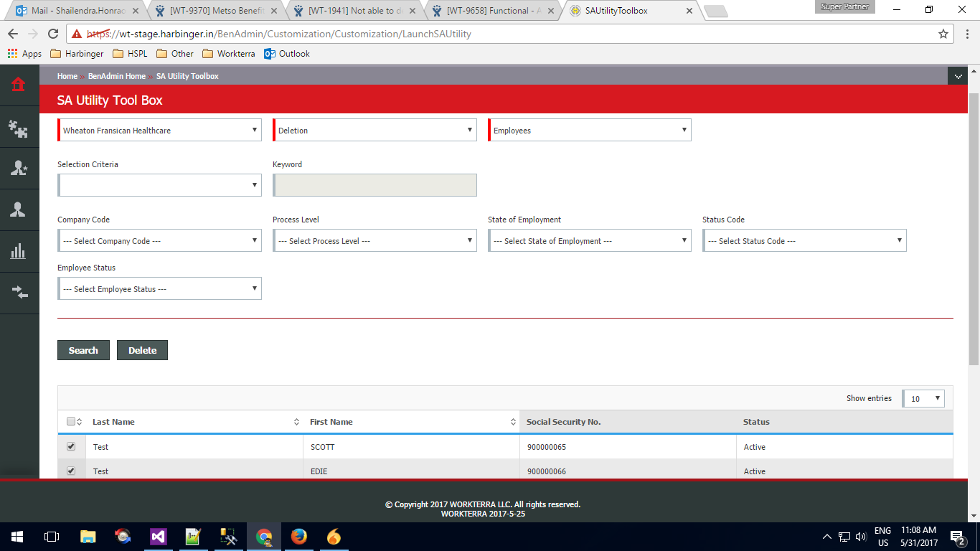Reload the page using refresh icon

point(52,34)
